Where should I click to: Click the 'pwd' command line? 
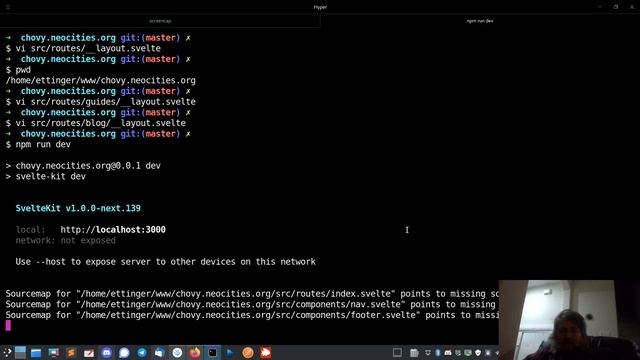pos(23,70)
